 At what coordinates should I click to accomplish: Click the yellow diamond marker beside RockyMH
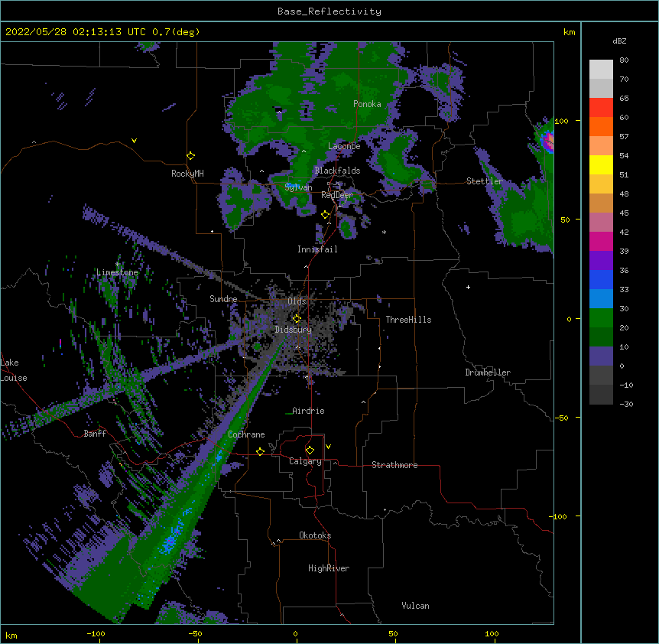pos(191,156)
